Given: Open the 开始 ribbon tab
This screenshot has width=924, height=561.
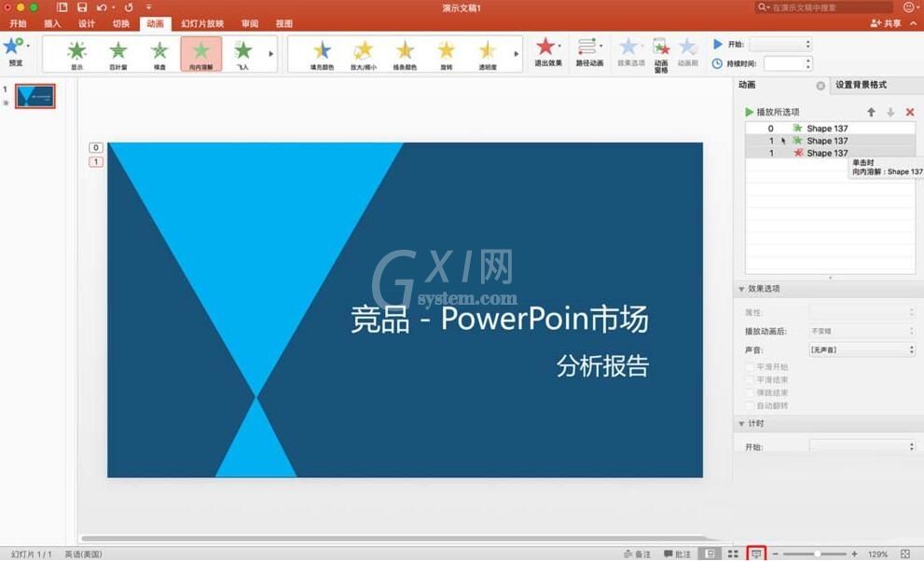Looking at the screenshot, I should [18, 23].
